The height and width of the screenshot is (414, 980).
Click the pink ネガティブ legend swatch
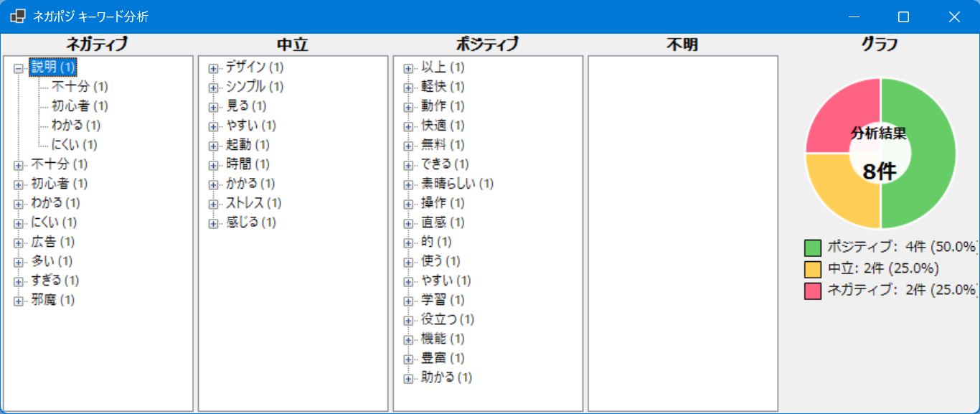(813, 291)
